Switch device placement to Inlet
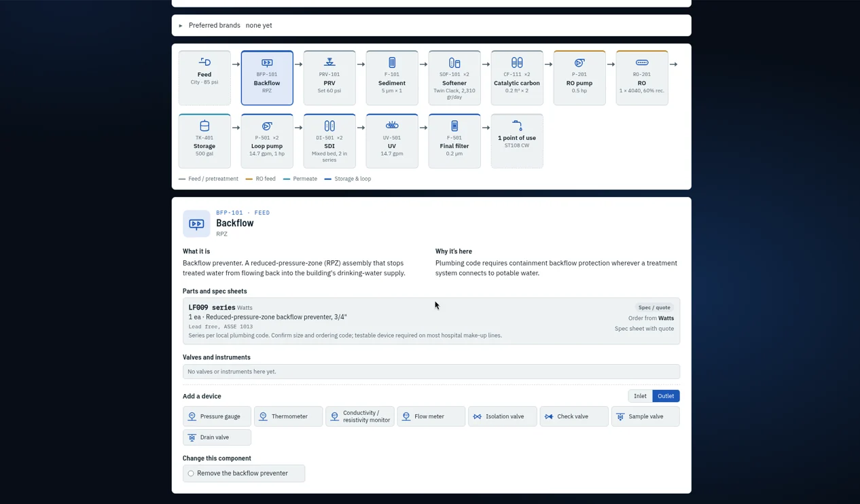 pos(640,396)
